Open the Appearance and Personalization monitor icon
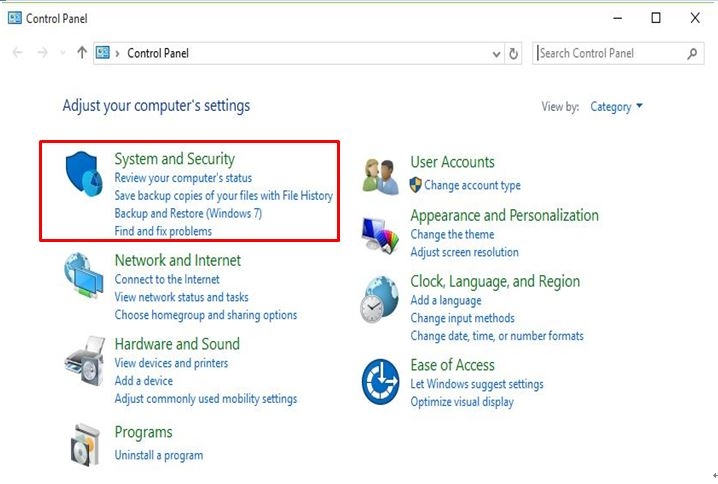Viewport: 718px width, 484px height. 380,235
